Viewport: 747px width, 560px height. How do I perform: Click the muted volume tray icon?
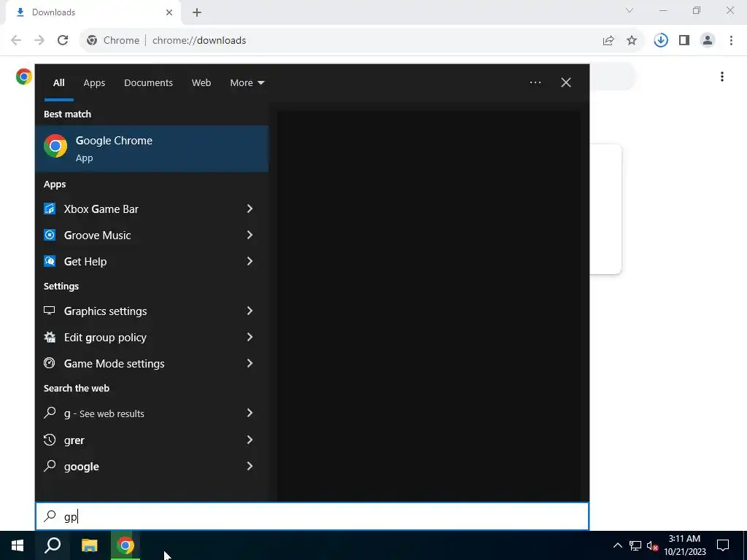pos(652,545)
